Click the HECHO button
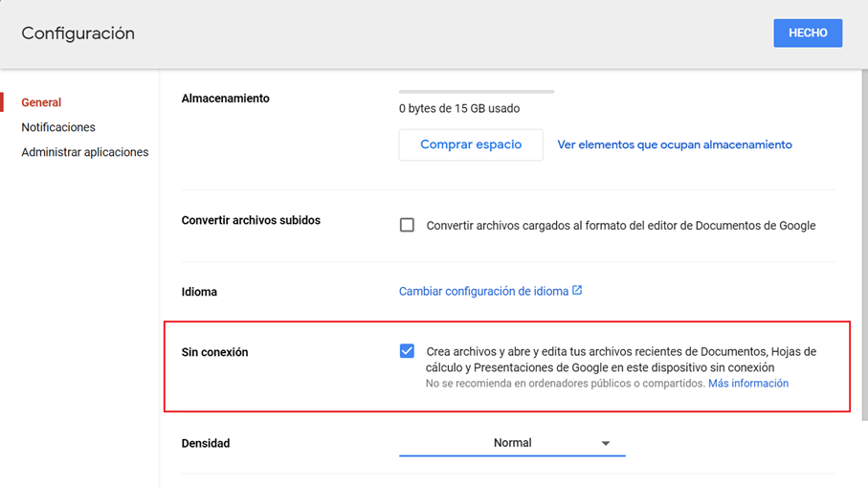Image resolution: width=868 pixels, height=487 pixels. [x=807, y=33]
